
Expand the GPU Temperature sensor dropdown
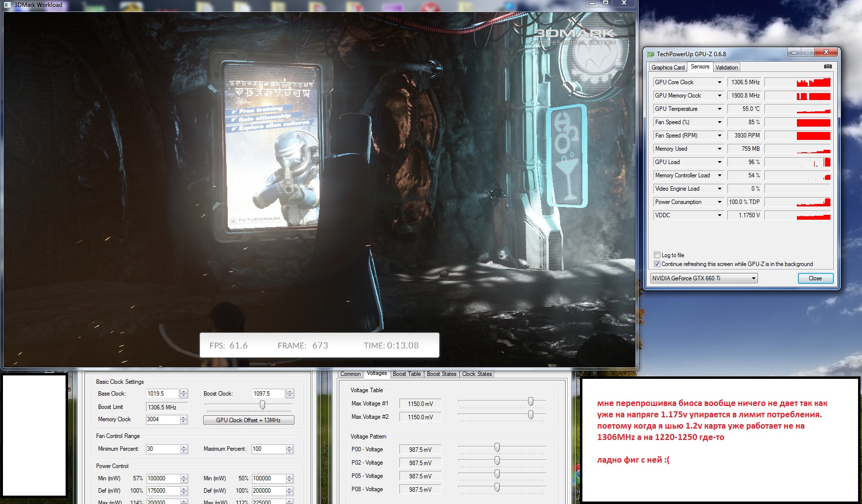point(719,109)
